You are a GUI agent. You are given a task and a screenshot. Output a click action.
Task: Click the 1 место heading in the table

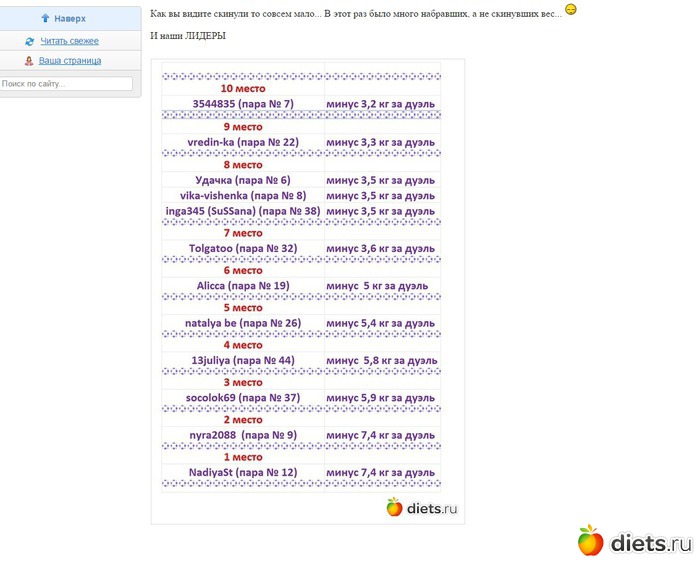(242, 457)
